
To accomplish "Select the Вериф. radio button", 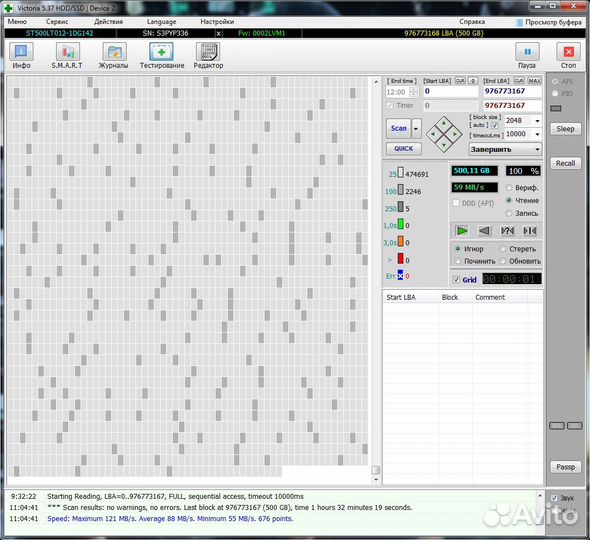I will point(509,187).
